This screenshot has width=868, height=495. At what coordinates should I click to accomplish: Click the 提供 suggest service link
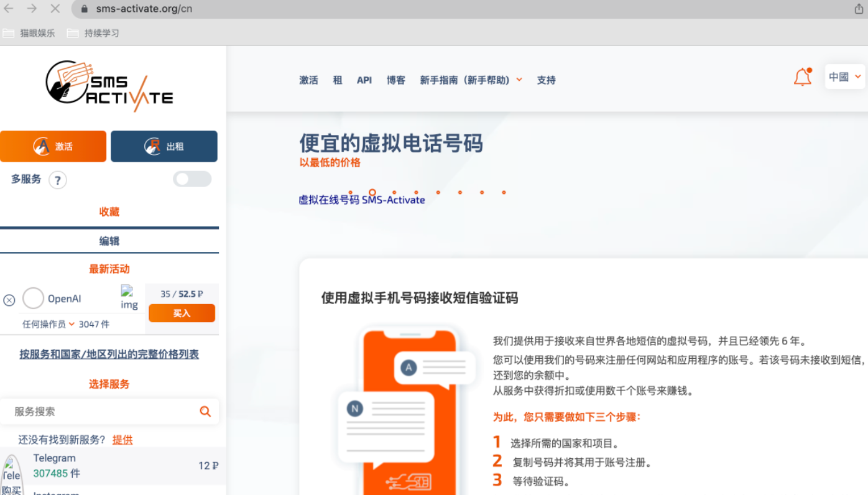coord(122,440)
